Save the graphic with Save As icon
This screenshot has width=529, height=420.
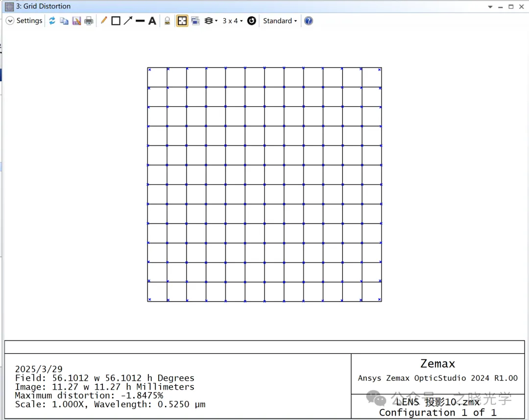76,21
